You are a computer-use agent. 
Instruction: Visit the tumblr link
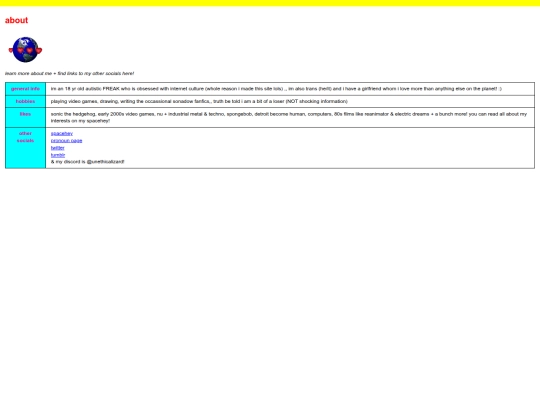coord(58,155)
